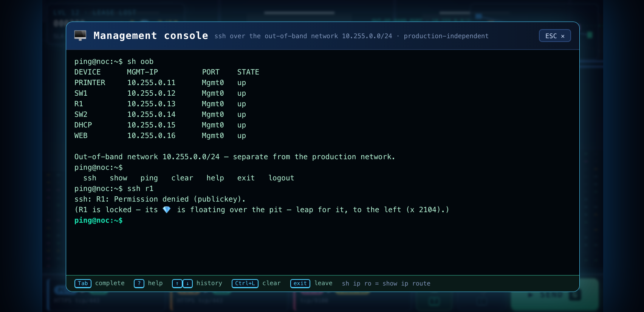Click the PORT column header
Viewport: 644px width, 312px height.
tap(211, 72)
